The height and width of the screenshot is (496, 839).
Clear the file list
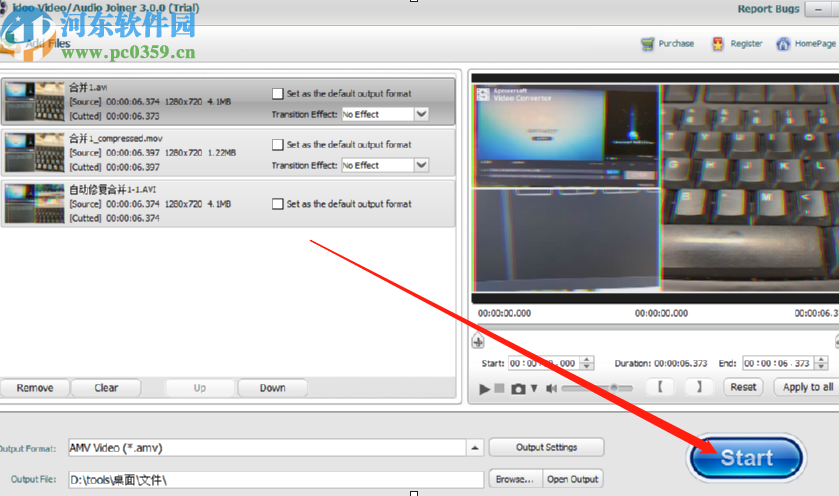[x=106, y=388]
